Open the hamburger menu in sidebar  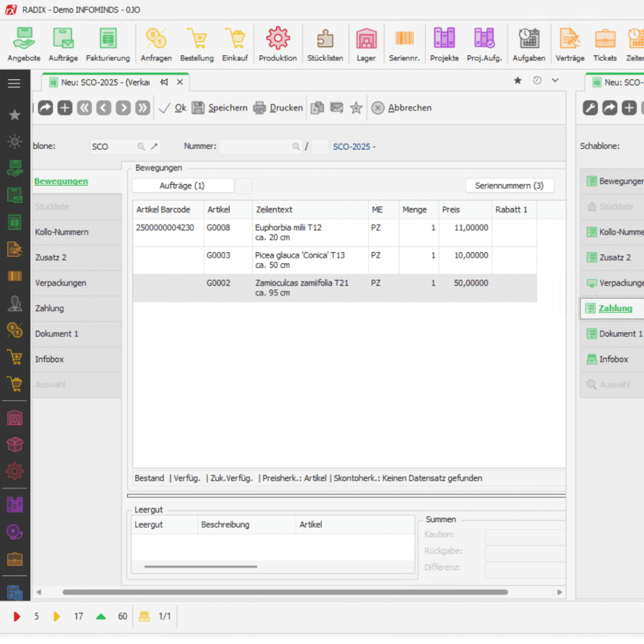pyautogui.click(x=14, y=84)
